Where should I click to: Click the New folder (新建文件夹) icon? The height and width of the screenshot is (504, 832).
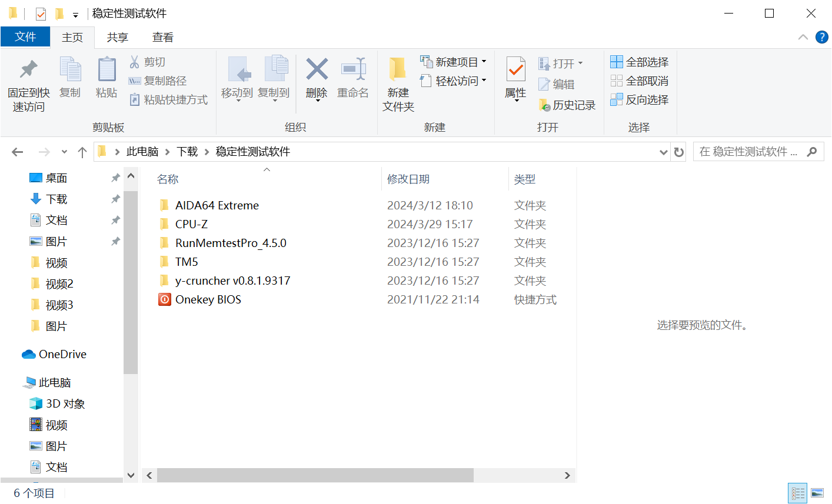[x=398, y=69]
